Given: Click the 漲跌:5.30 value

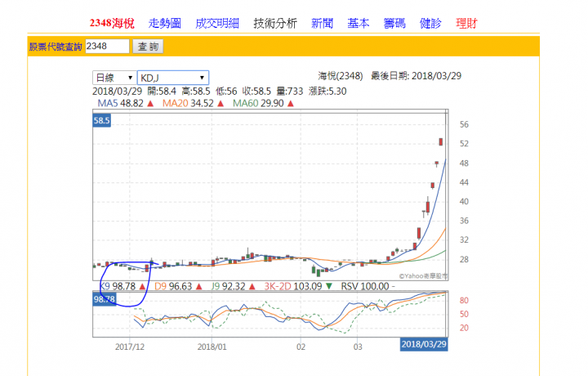Looking at the screenshot, I should (x=327, y=92).
